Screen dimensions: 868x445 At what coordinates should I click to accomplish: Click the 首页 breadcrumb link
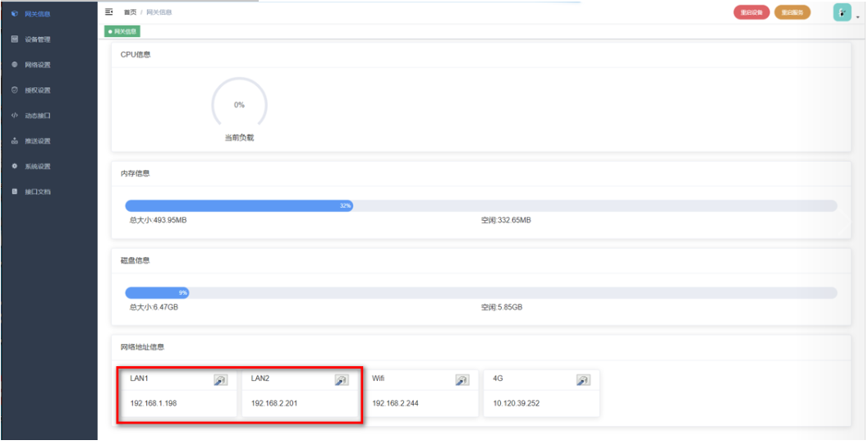click(130, 12)
